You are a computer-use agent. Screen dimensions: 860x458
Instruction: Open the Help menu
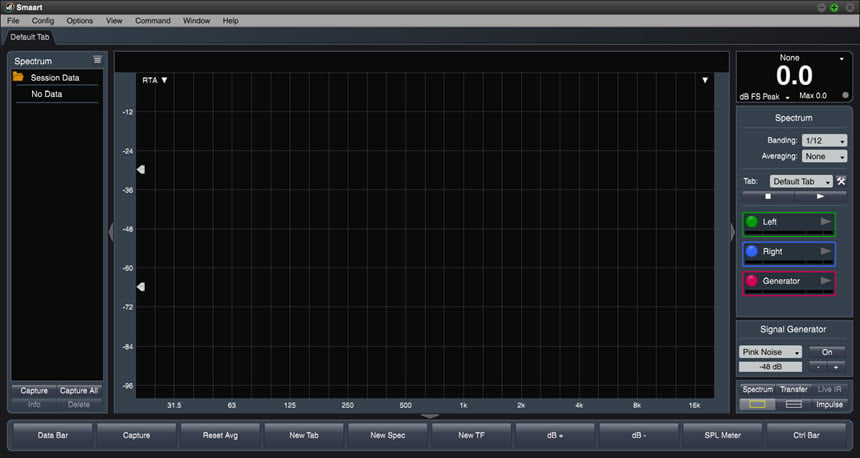coord(230,20)
